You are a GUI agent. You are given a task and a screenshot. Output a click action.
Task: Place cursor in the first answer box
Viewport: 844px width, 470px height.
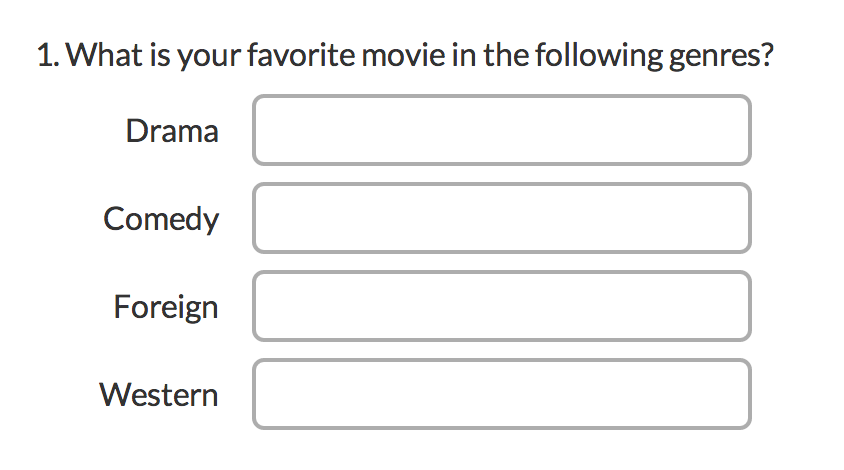502,130
